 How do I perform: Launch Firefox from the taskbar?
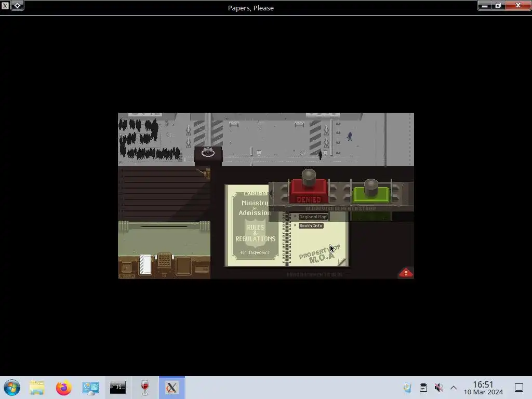click(x=63, y=388)
